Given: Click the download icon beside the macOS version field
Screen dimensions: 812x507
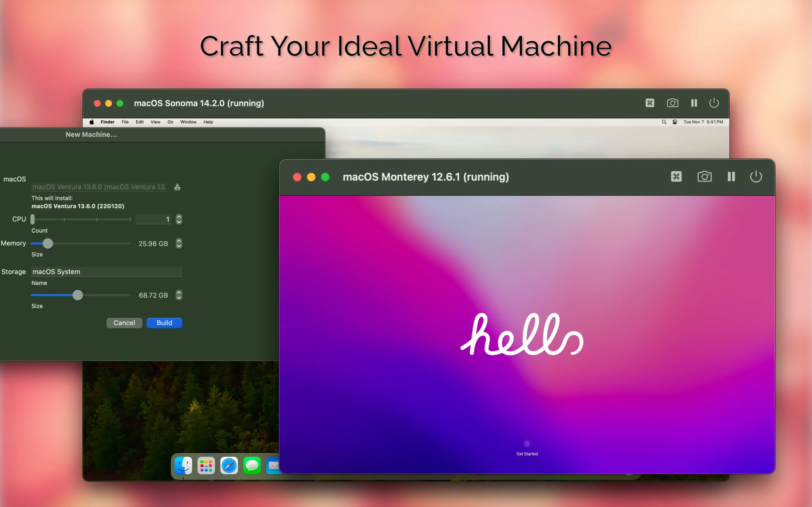Looking at the screenshot, I should tap(177, 187).
